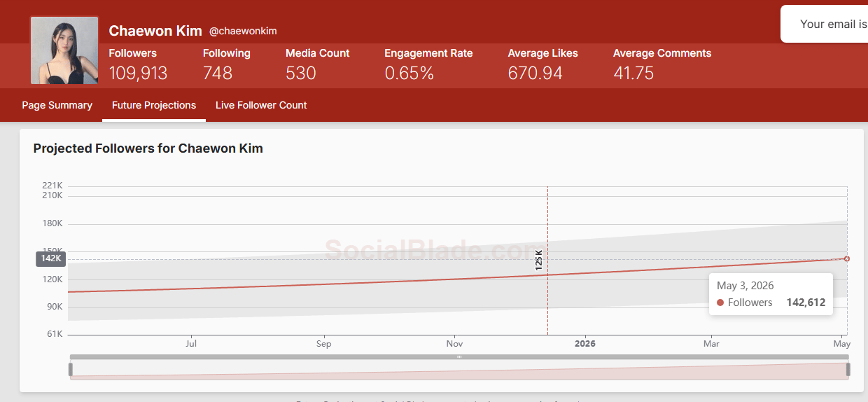Click the top grip bar of range slider
The image size is (868, 402).
[459, 356]
